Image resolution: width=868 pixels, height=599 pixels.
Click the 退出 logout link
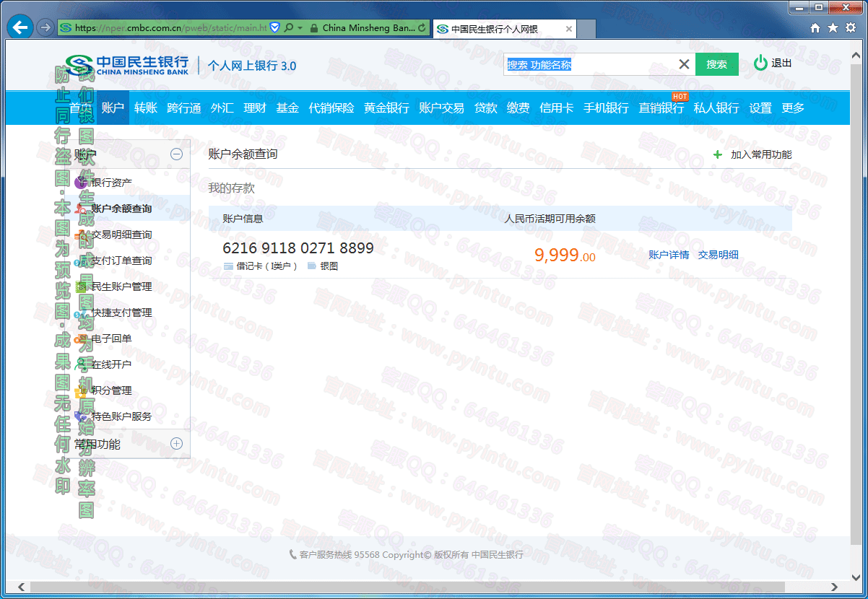(x=781, y=64)
